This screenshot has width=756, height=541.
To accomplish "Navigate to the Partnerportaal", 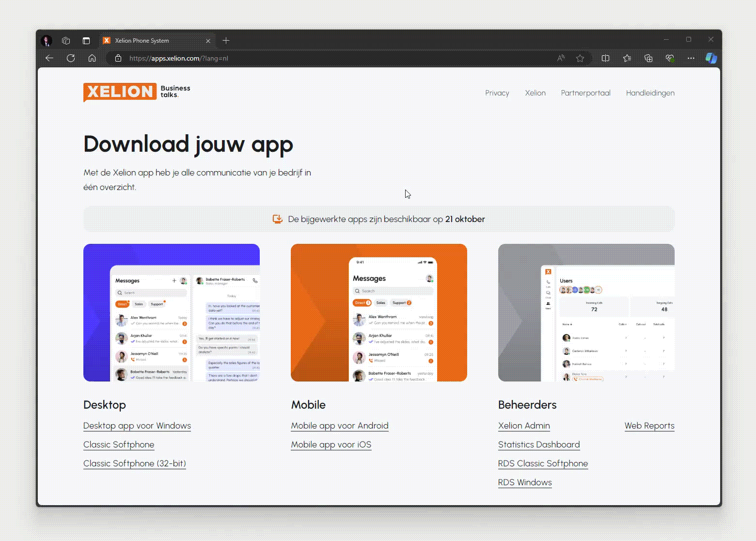I will pos(585,93).
